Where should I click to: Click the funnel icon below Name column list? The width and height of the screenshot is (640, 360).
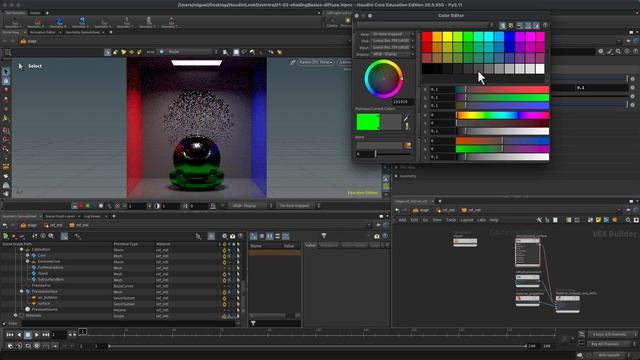pos(253,323)
